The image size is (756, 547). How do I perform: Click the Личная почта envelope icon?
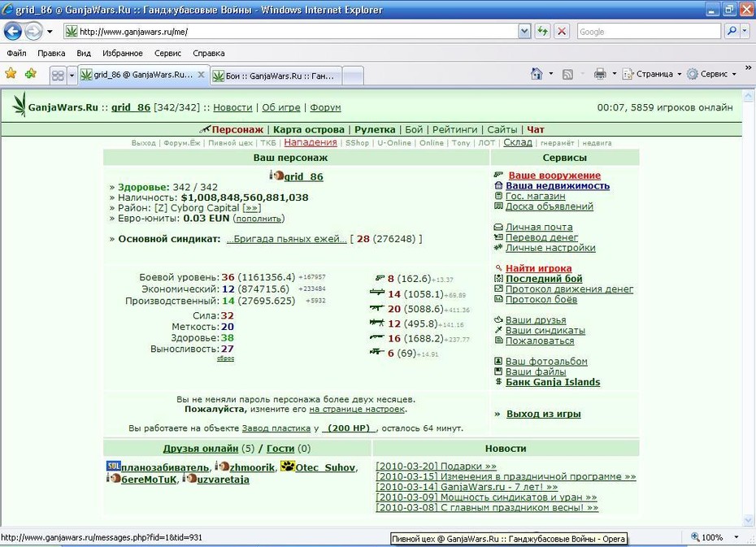(x=498, y=227)
